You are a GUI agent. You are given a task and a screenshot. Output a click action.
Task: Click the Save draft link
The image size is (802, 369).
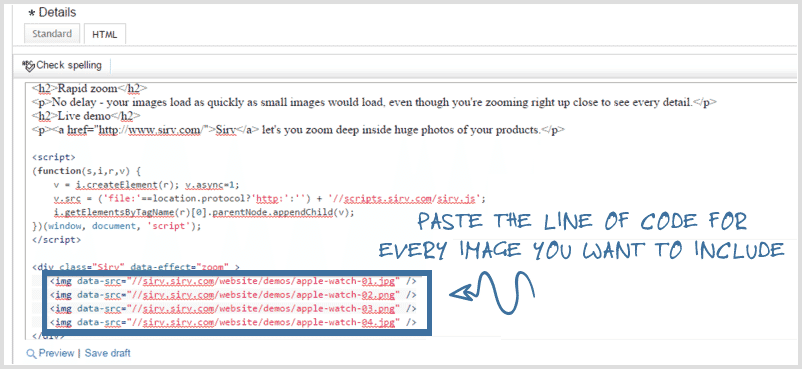(x=107, y=353)
